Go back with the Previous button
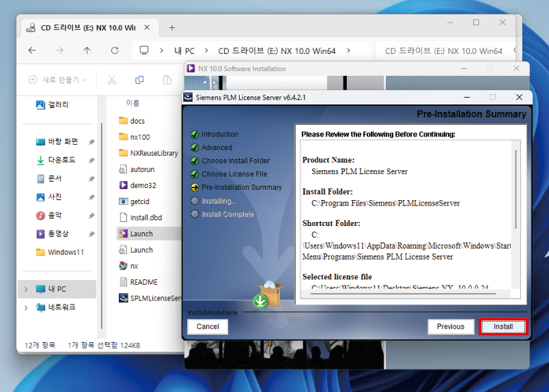The image size is (549, 392). [x=451, y=326]
